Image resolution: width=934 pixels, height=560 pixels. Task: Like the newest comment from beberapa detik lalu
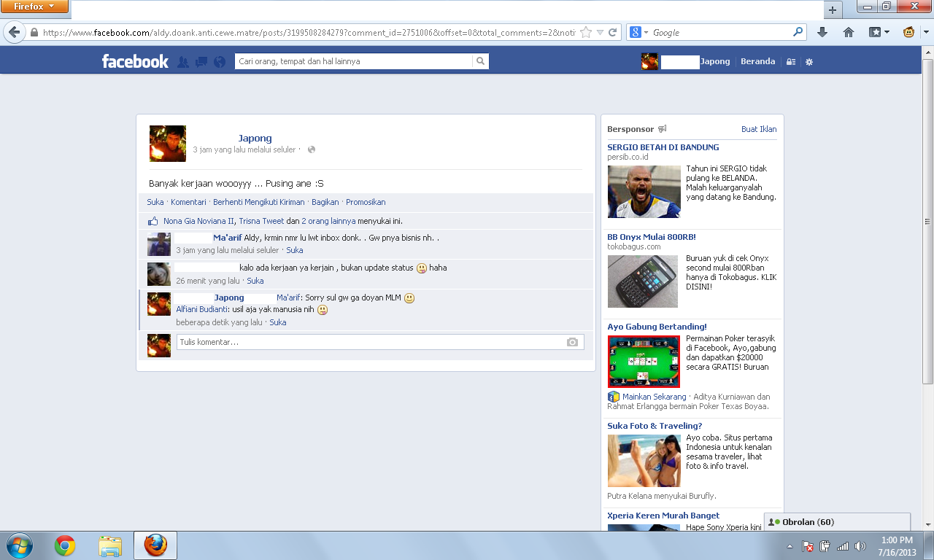(x=278, y=322)
